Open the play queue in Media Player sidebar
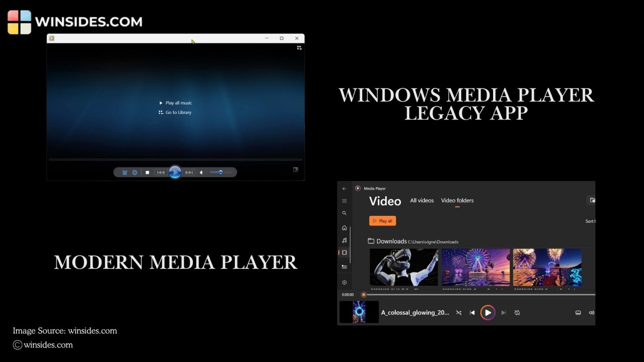The image size is (644, 362). click(344, 266)
